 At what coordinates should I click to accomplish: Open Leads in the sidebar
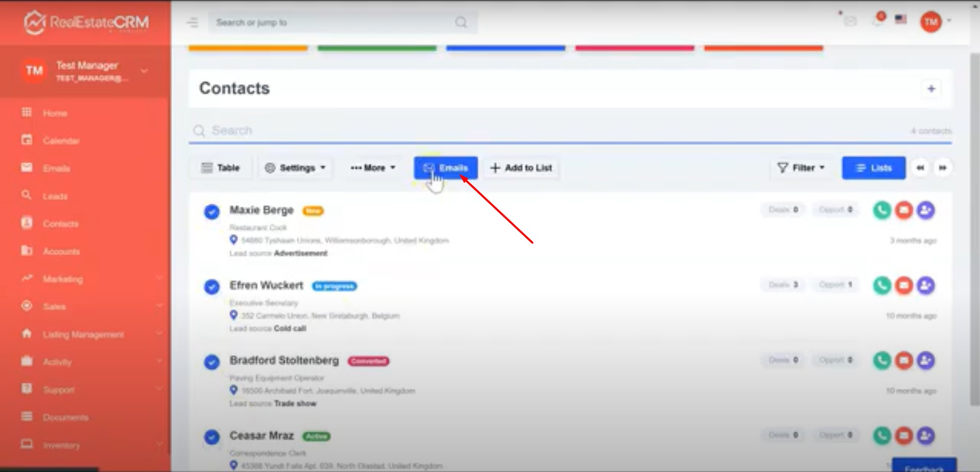point(55,196)
